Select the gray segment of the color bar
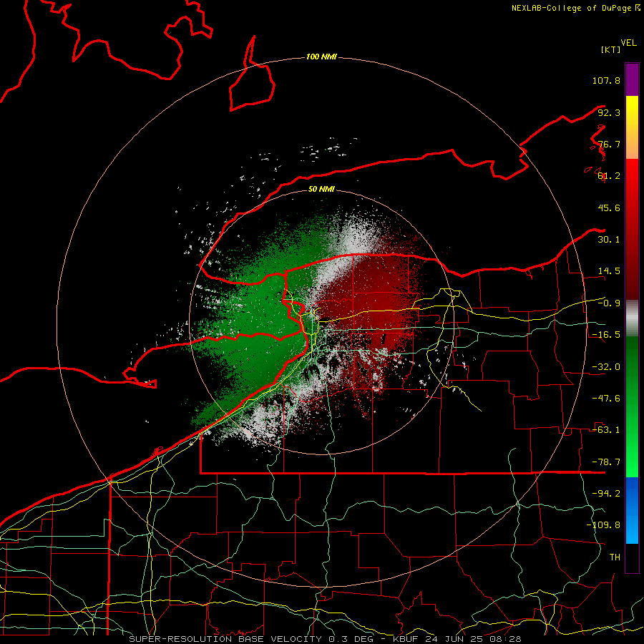The image size is (644, 644). click(x=632, y=318)
